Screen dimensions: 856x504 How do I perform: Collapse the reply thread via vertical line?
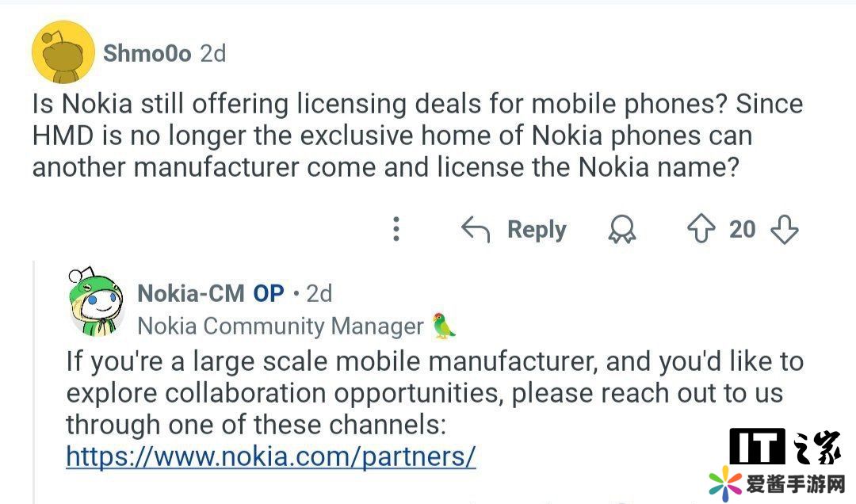[x=33, y=380]
